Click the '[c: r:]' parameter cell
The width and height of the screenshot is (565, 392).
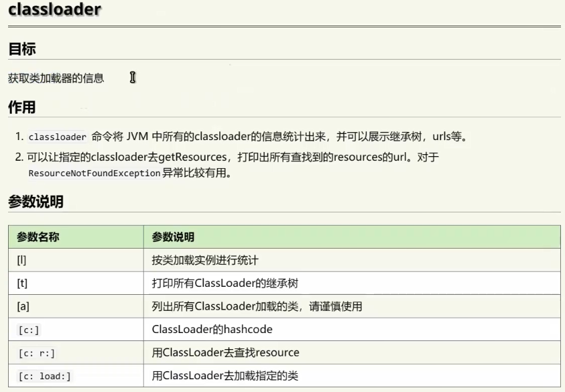(x=76, y=352)
